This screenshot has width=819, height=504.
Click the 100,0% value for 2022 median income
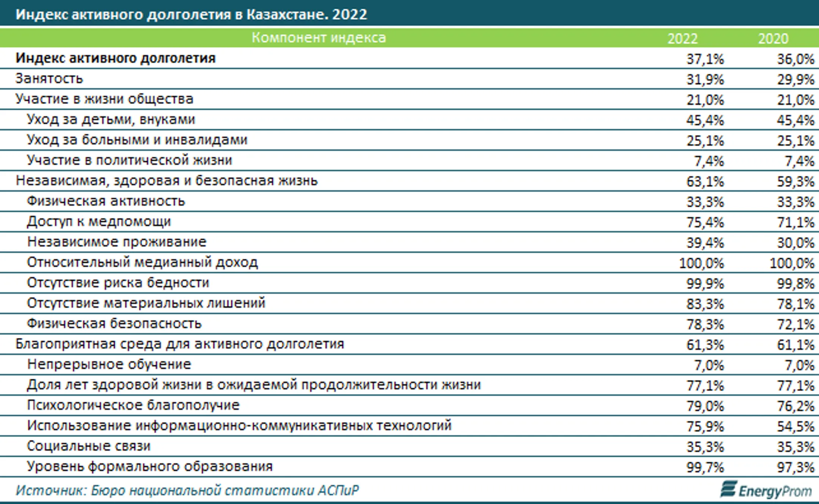coord(701,263)
